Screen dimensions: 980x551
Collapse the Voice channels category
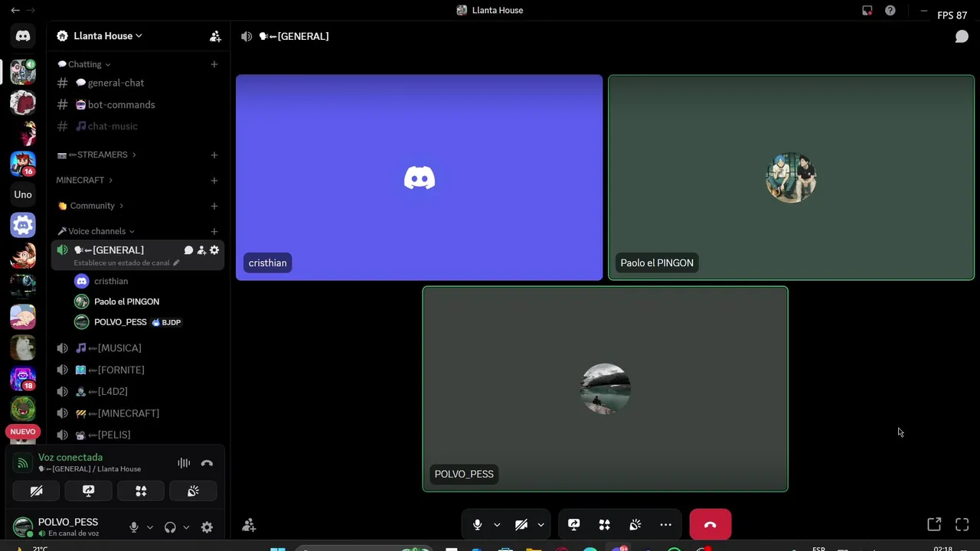pos(96,231)
